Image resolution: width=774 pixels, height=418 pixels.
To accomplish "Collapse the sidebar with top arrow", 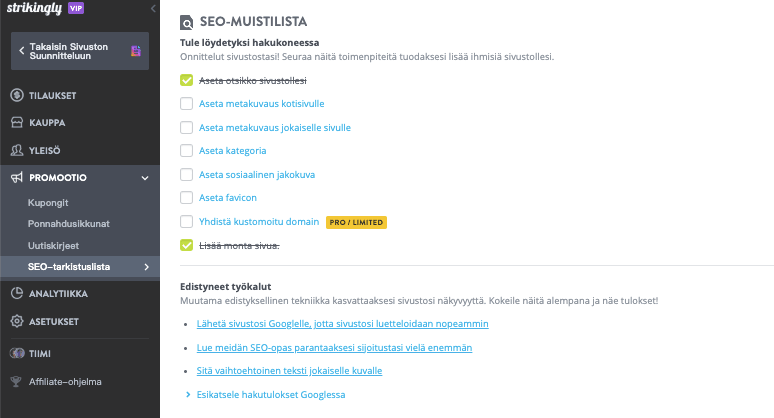I will point(152,8).
